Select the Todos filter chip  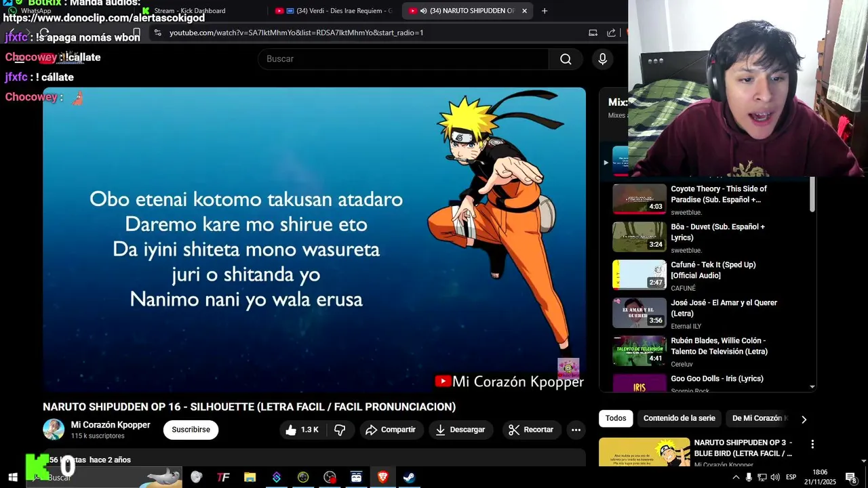pos(616,418)
